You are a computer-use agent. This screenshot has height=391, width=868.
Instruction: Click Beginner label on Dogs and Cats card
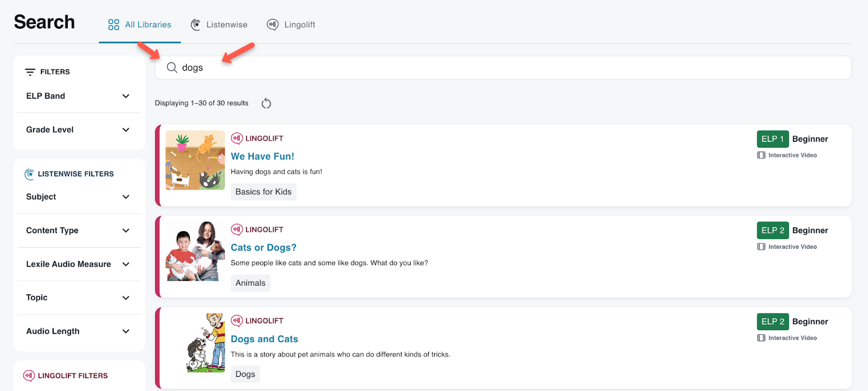pyautogui.click(x=810, y=321)
